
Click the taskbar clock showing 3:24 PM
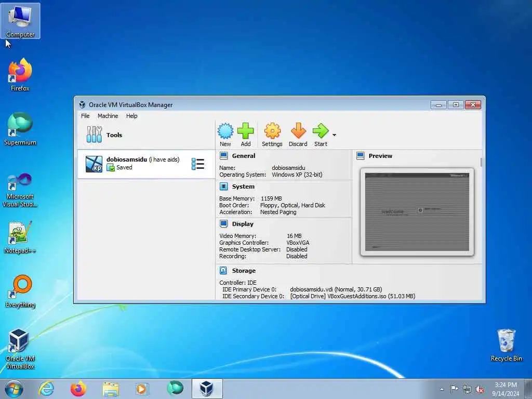506,389
